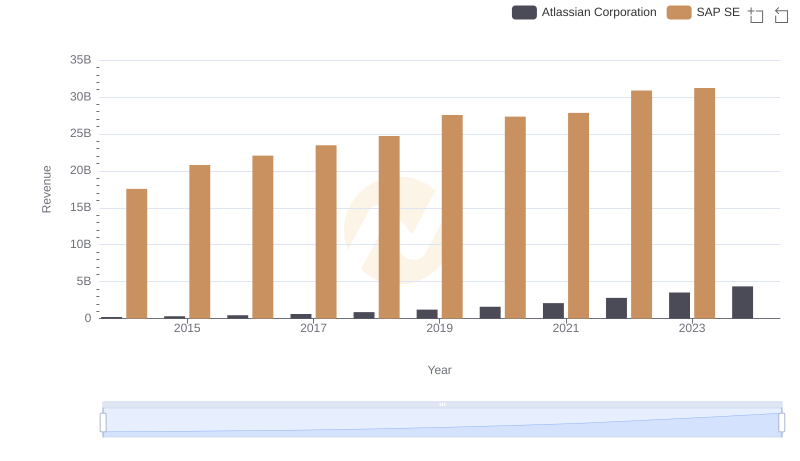Click the 2021 x-axis label
The height and width of the screenshot is (461, 800).
tap(566, 328)
